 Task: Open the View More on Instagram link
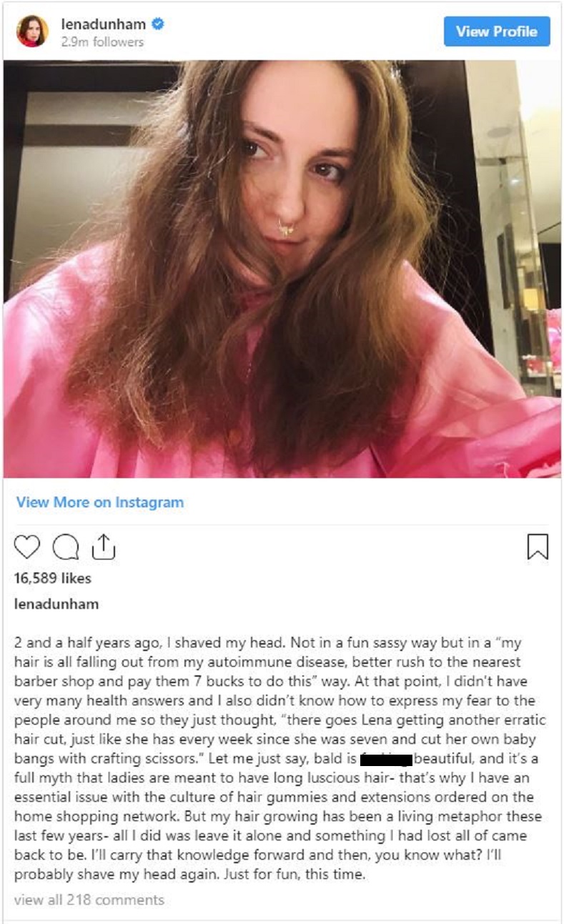100,502
